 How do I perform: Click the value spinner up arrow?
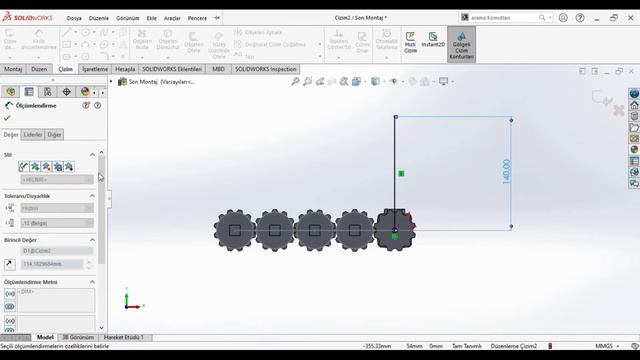click(x=89, y=262)
